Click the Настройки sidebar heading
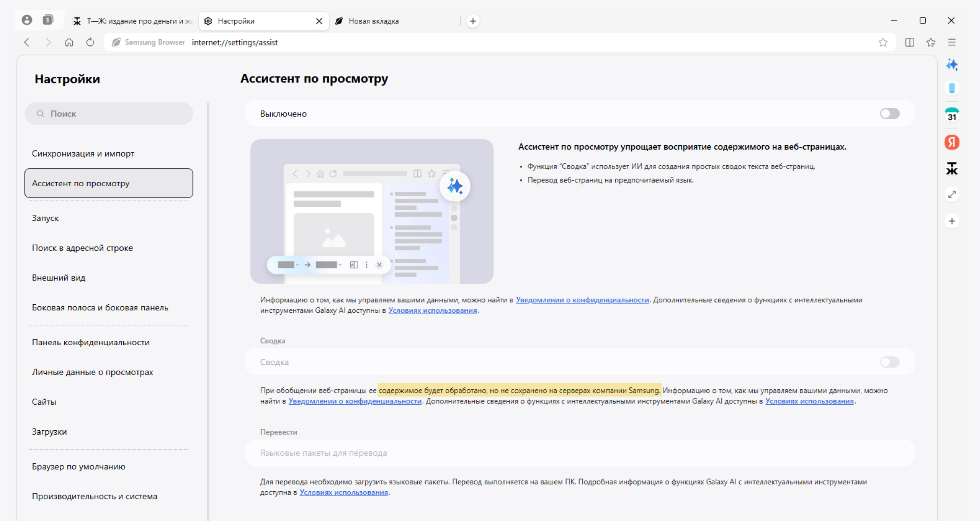Viewport: 980px width, 521px height. pos(67,79)
